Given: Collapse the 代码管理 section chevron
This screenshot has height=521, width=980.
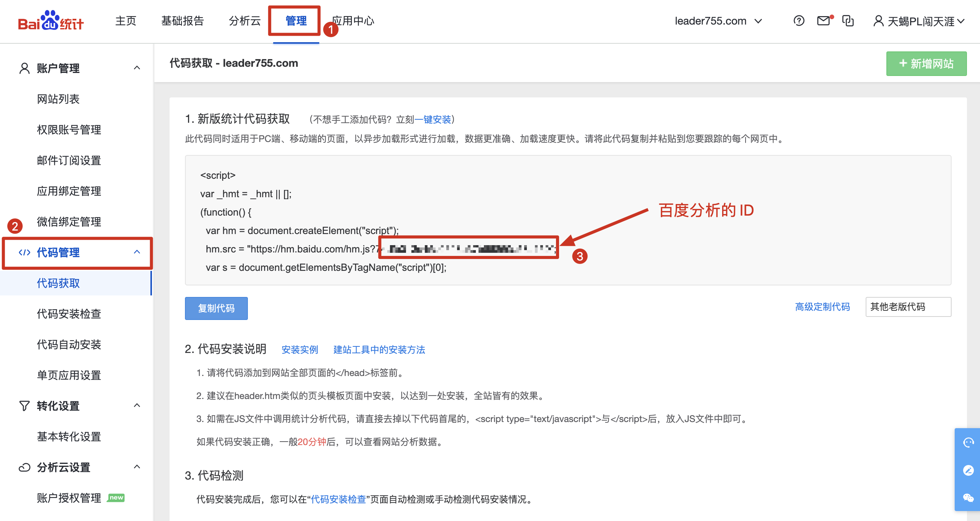Looking at the screenshot, I should pyautogui.click(x=137, y=252).
